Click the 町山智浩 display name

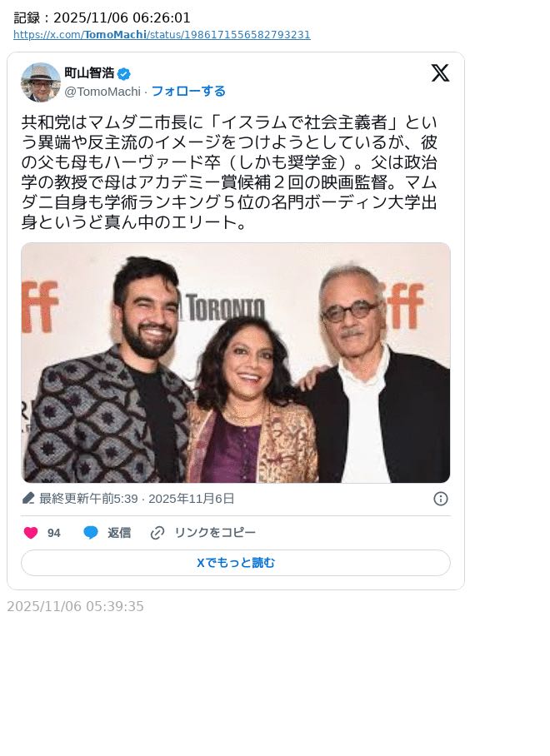pyautogui.click(x=89, y=73)
